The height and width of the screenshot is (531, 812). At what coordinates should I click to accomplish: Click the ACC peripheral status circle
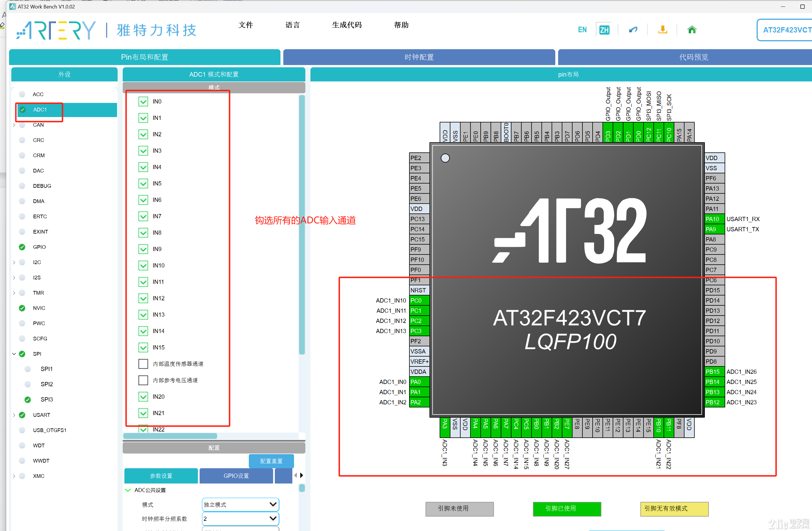[x=22, y=94]
